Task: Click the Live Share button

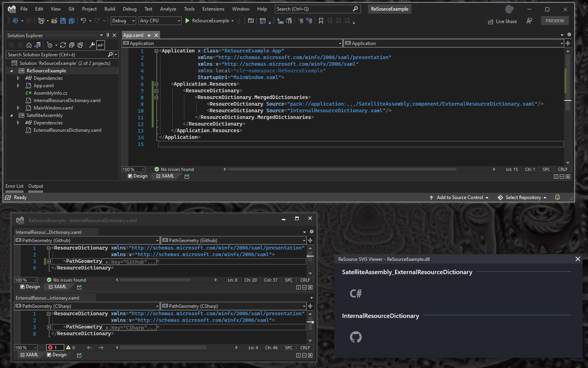Action: coord(502,22)
